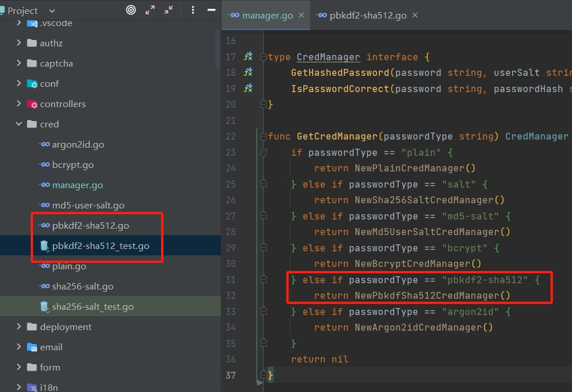572x392 pixels.
Task: Expand the authz folder
Action: click(19, 43)
